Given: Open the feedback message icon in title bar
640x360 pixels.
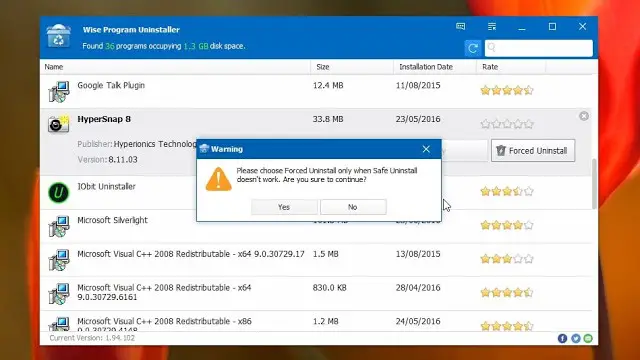Looking at the screenshot, I should pyautogui.click(x=460, y=27).
